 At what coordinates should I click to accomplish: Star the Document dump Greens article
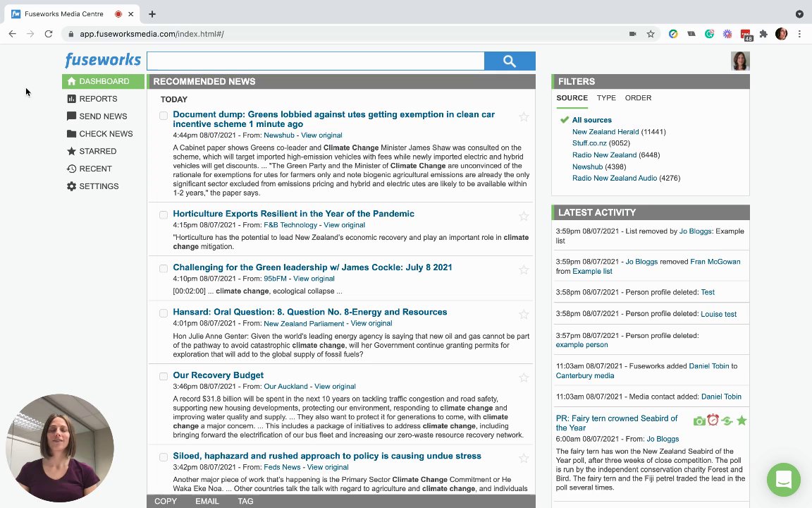coord(524,116)
